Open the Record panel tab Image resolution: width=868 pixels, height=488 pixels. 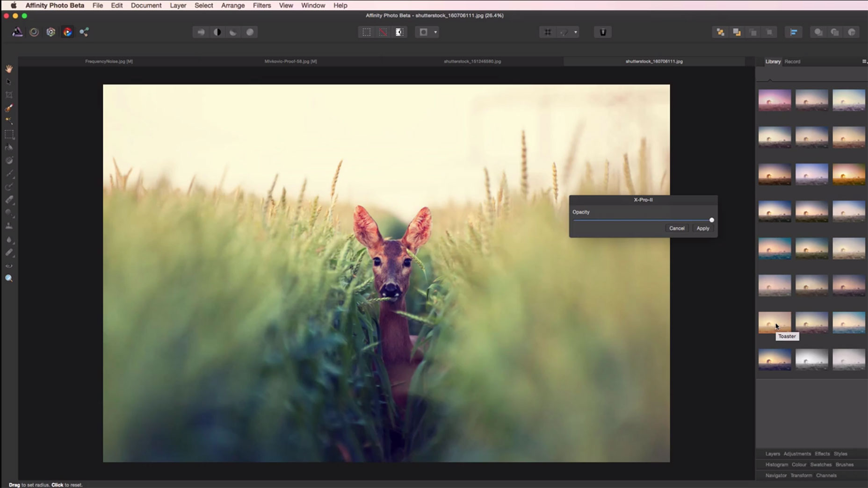[x=792, y=61]
